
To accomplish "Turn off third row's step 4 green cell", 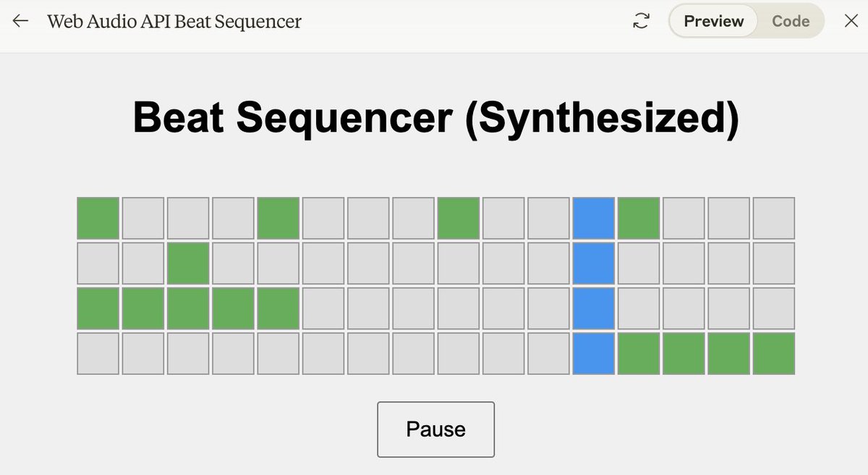I will pos(234,308).
